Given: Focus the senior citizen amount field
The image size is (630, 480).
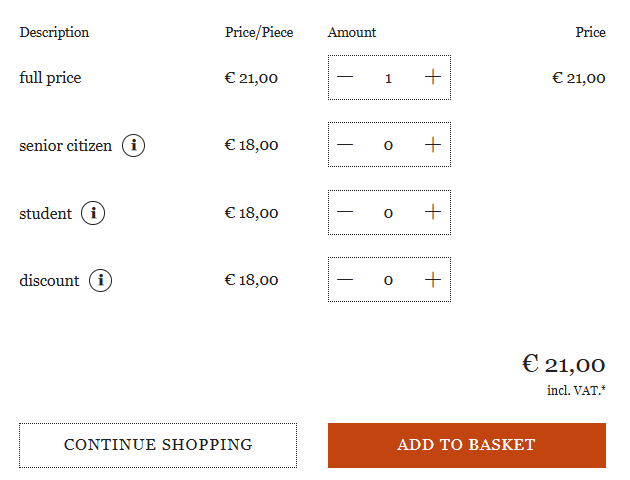Looking at the screenshot, I should point(388,145).
